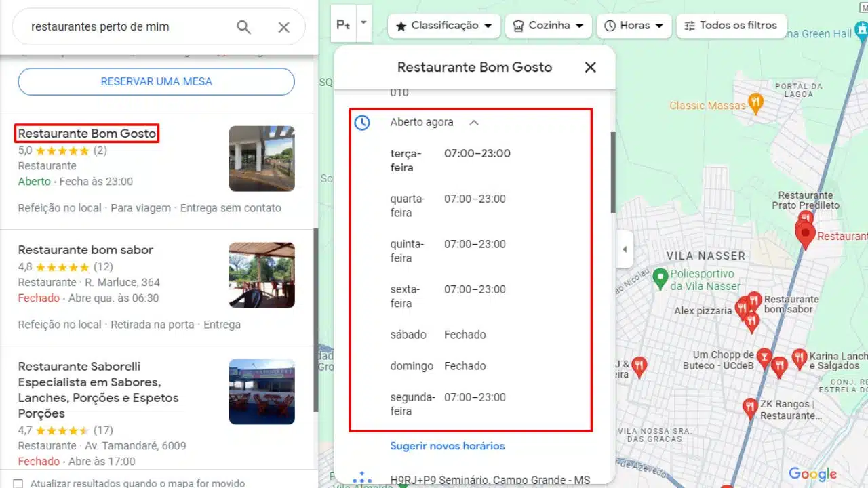This screenshot has width=868, height=488.
Task: Open Restaurante bom sabor photo thumbnail
Action: pyautogui.click(x=262, y=275)
